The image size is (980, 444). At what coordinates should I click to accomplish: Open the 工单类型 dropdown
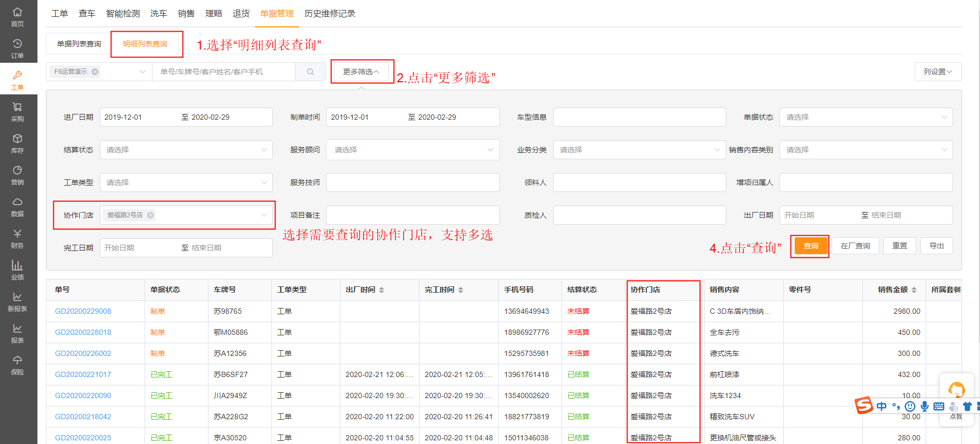pos(186,182)
